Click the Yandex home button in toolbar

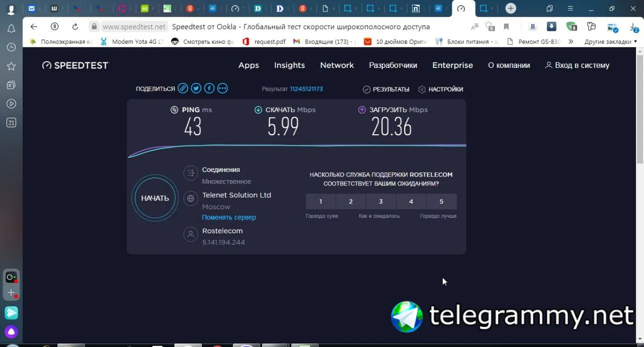[54, 27]
